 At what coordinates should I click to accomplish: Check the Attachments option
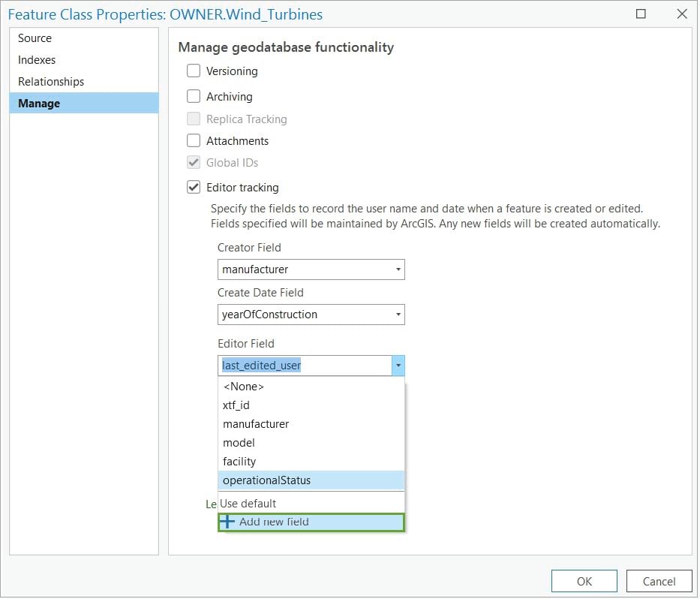tap(194, 140)
